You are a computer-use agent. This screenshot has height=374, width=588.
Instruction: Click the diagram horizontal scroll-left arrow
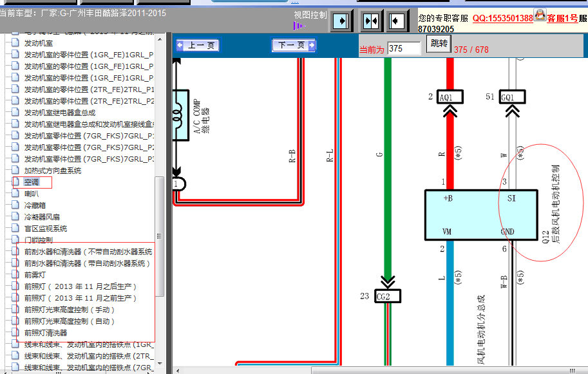click(176, 371)
